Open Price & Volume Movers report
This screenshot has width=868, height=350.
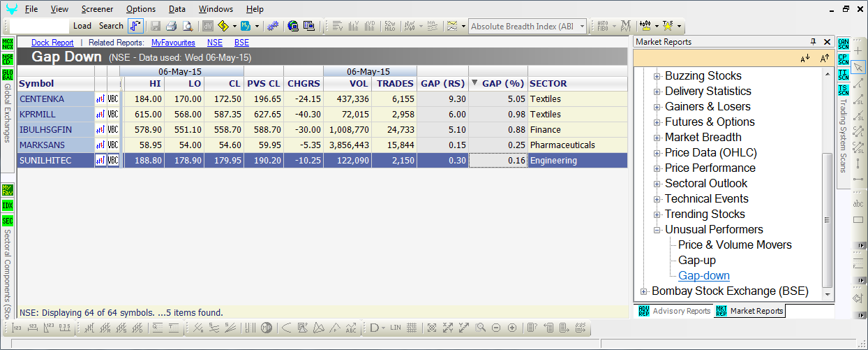735,245
